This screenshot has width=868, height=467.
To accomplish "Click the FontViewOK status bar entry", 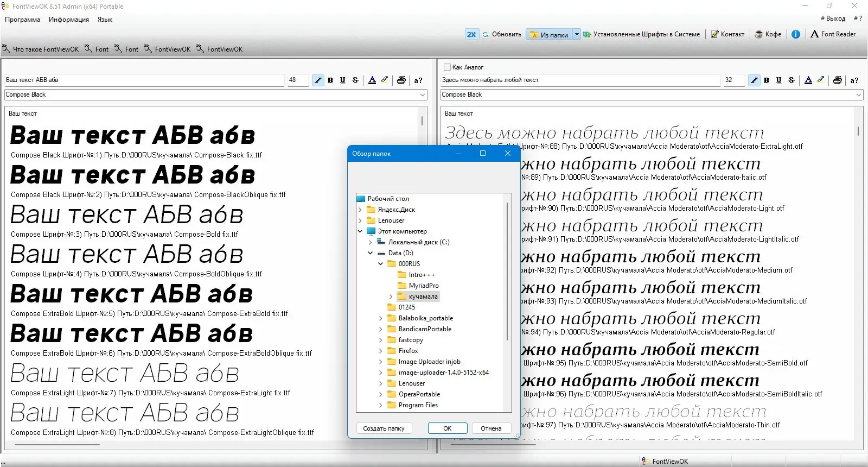I will (665, 462).
